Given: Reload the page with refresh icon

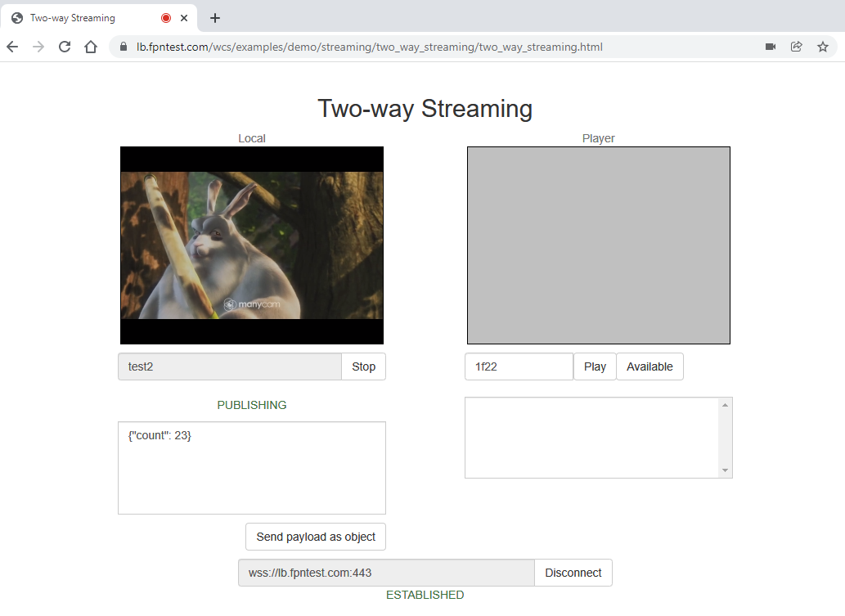Looking at the screenshot, I should coord(65,47).
